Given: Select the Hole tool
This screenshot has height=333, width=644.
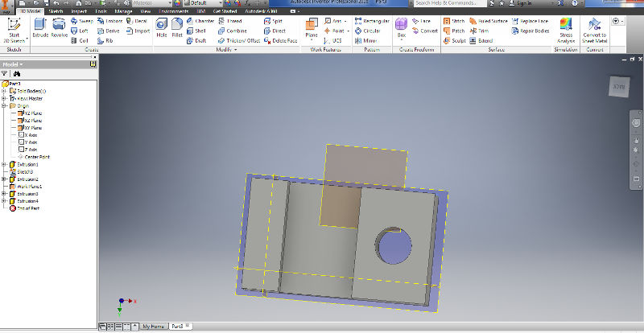Looking at the screenshot, I should (x=162, y=28).
